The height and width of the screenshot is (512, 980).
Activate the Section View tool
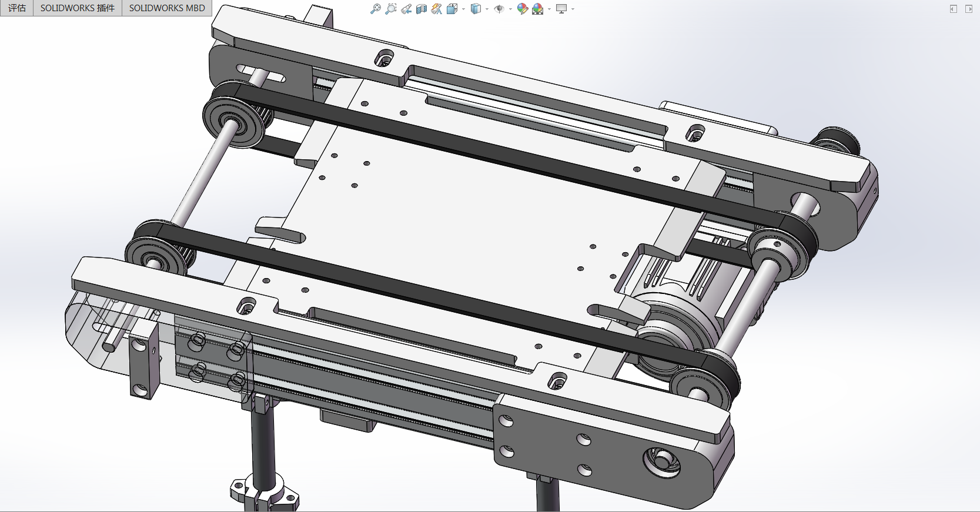422,9
